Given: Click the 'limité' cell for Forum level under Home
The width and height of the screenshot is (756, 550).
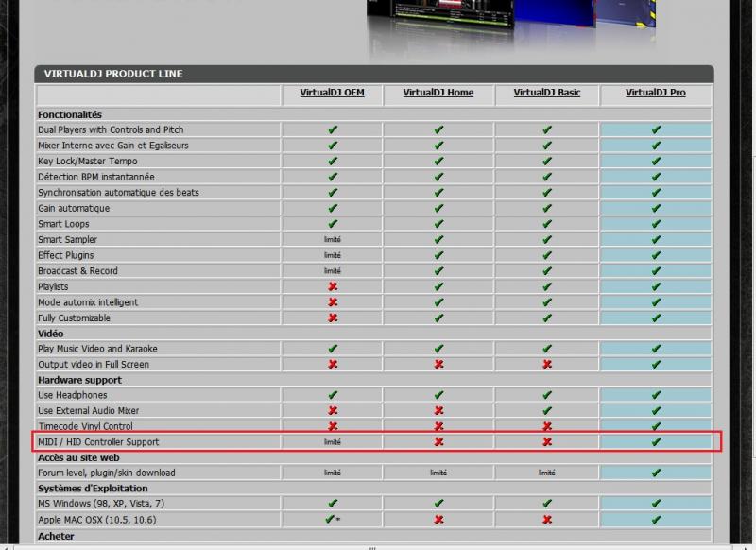Looking at the screenshot, I should pos(438,473).
